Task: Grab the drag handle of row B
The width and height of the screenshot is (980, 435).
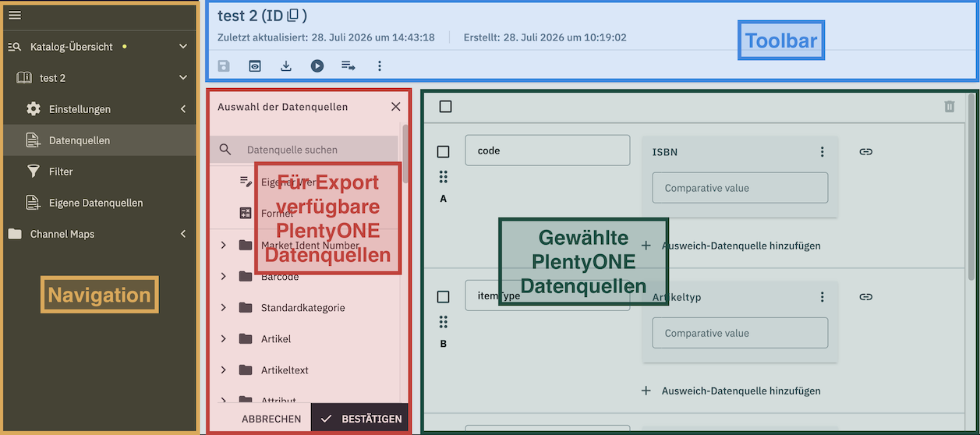Action: [444, 322]
